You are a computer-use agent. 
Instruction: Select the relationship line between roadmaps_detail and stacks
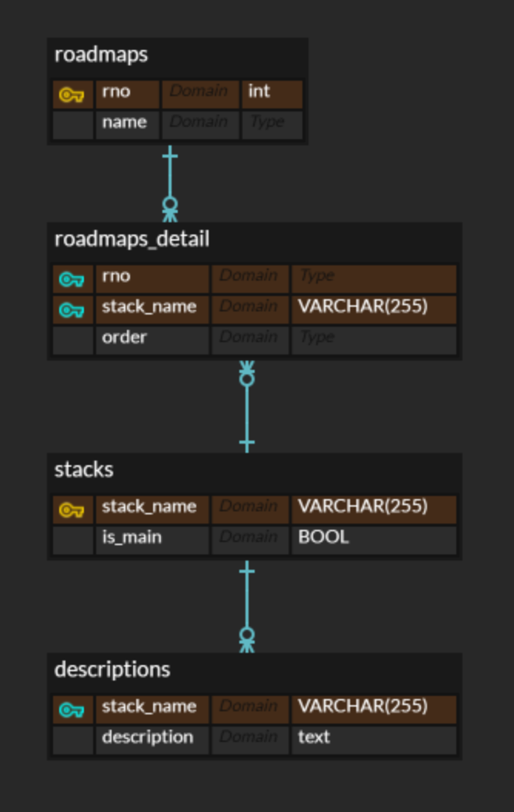tap(247, 411)
